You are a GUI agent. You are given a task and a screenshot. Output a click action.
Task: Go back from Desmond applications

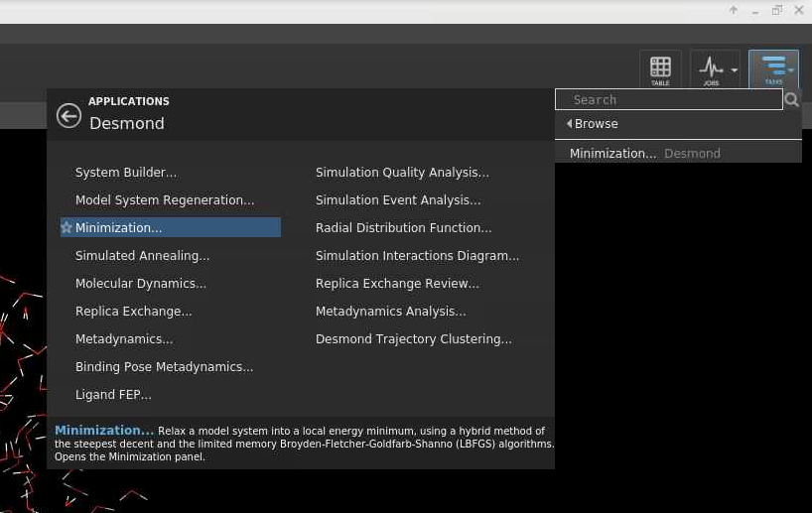click(x=68, y=115)
